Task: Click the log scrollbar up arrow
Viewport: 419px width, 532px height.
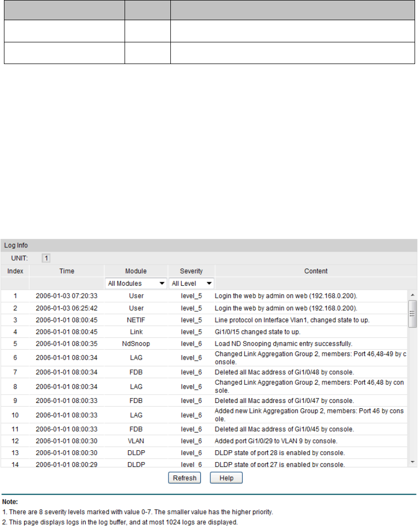Action: [413, 295]
